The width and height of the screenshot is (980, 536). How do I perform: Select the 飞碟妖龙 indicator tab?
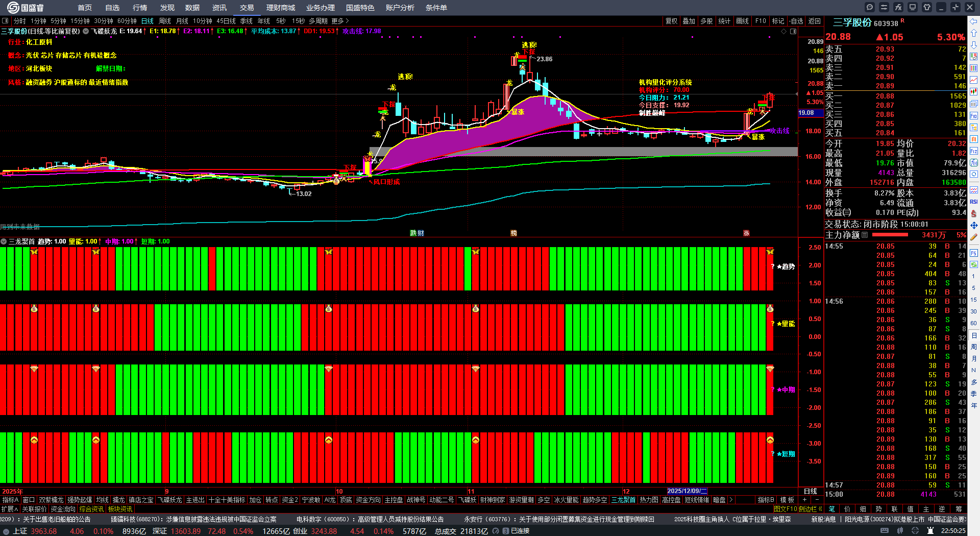pos(169,500)
